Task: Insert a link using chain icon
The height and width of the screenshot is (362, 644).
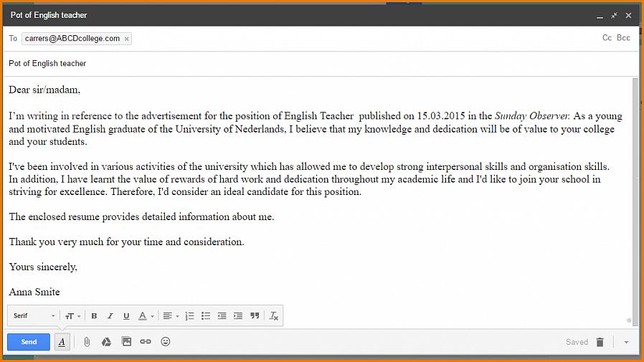Action: (x=146, y=342)
